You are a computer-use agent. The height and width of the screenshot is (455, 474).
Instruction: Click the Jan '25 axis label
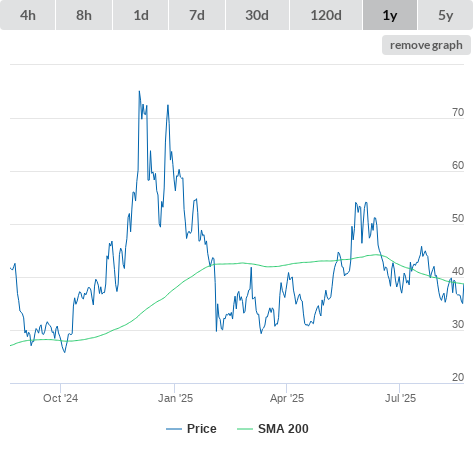[175, 398]
